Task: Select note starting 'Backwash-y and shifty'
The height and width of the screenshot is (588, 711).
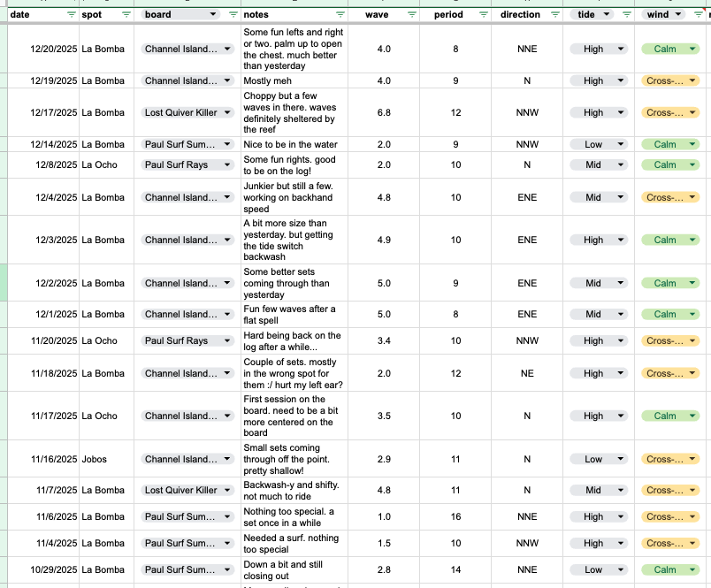Action: [294, 490]
